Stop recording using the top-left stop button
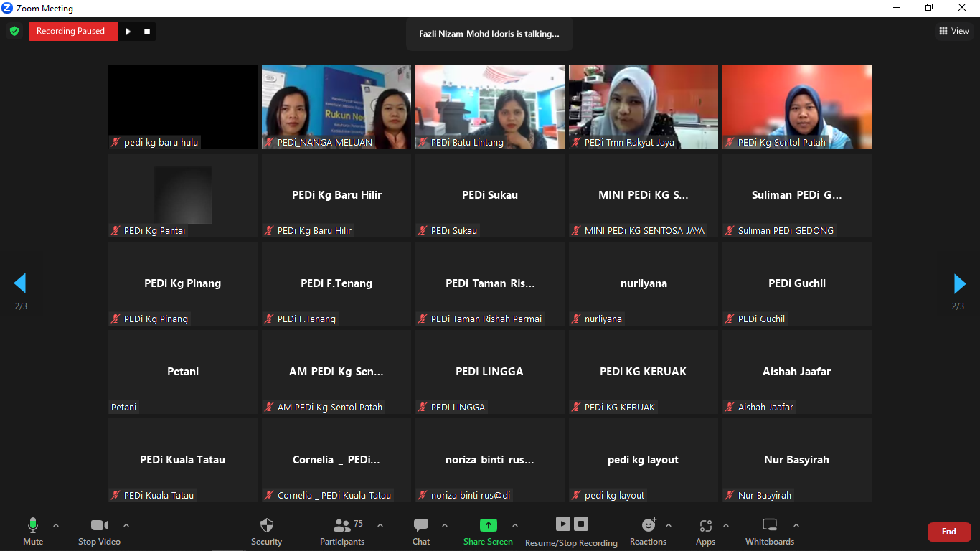 click(x=147, y=32)
